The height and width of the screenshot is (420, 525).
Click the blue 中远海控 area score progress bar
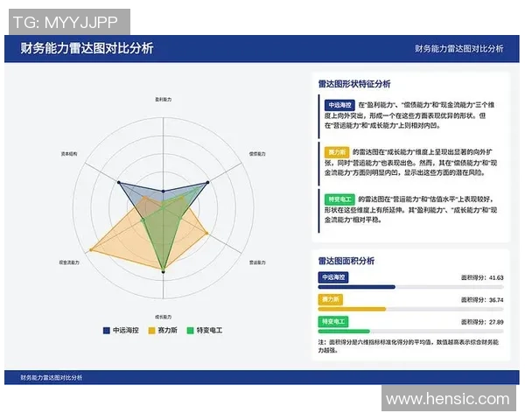pos(411,287)
